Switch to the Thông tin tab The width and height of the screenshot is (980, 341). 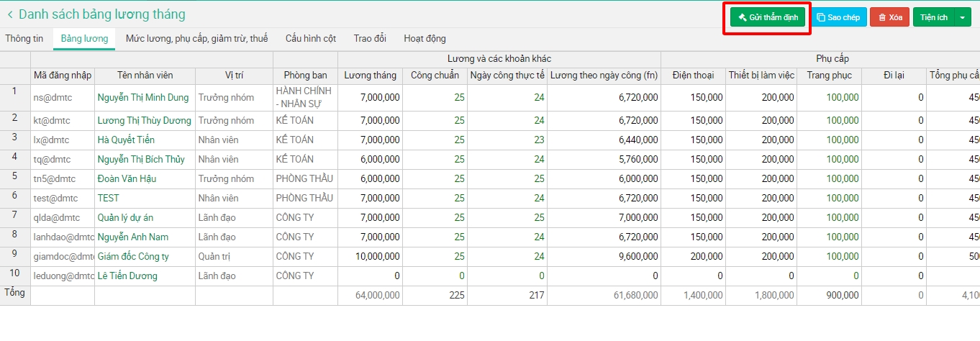click(x=24, y=39)
